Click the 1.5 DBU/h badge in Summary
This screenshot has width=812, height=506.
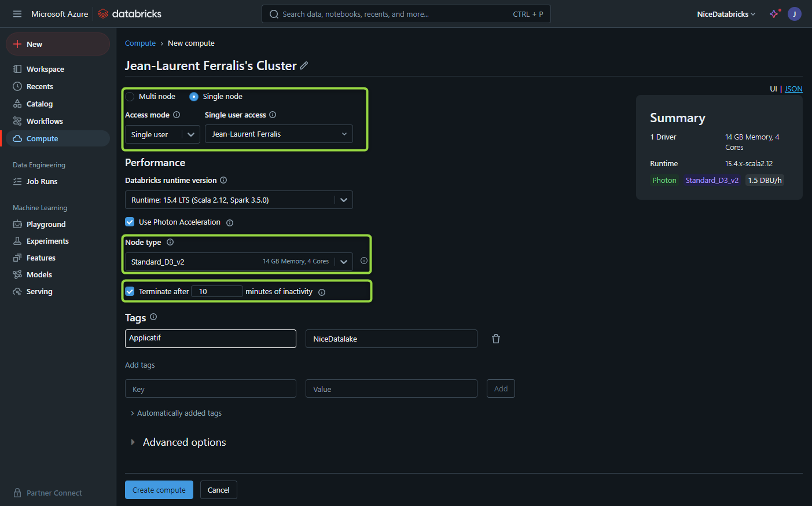coord(765,180)
